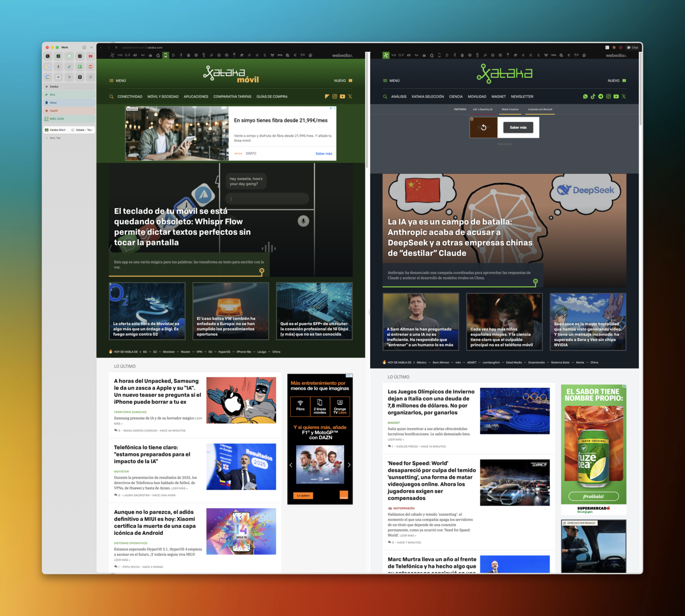Click the address bar showing xataka.com

pyautogui.click(x=155, y=47)
